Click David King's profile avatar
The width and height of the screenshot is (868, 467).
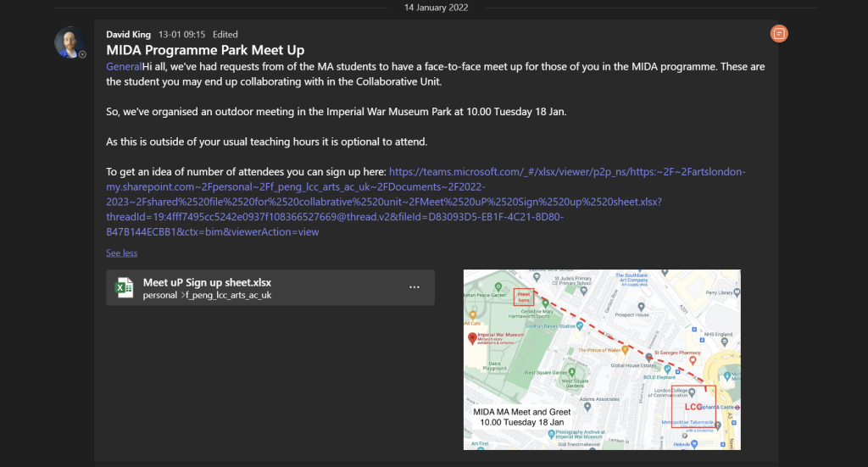tap(70, 43)
